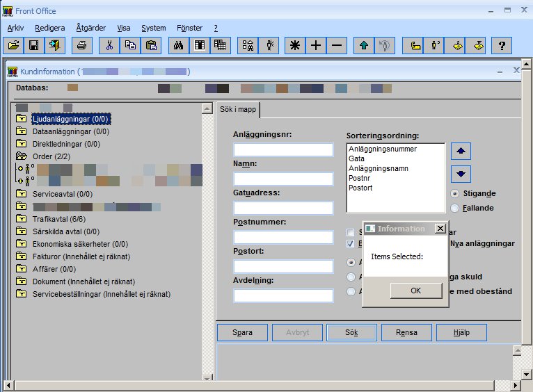Click the Anläggningsnr input field
The height and width of the screenshot is (392, 533).
pyautogui.click(x=283, y=149)
